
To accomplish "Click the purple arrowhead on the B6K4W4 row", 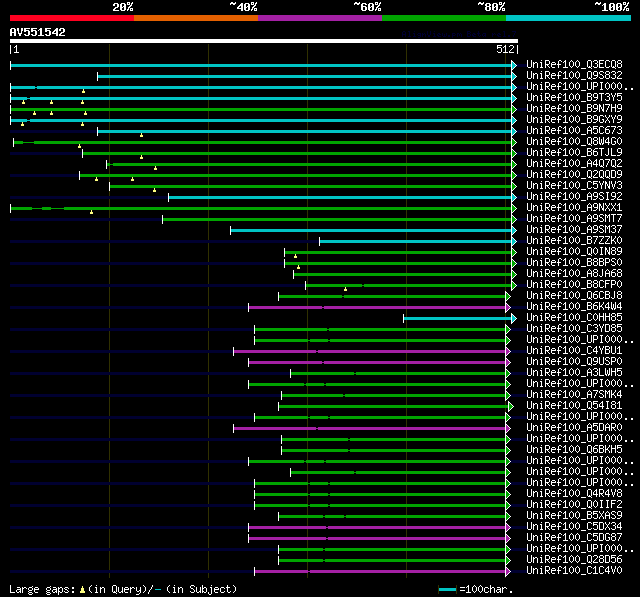I will [508, 307].
